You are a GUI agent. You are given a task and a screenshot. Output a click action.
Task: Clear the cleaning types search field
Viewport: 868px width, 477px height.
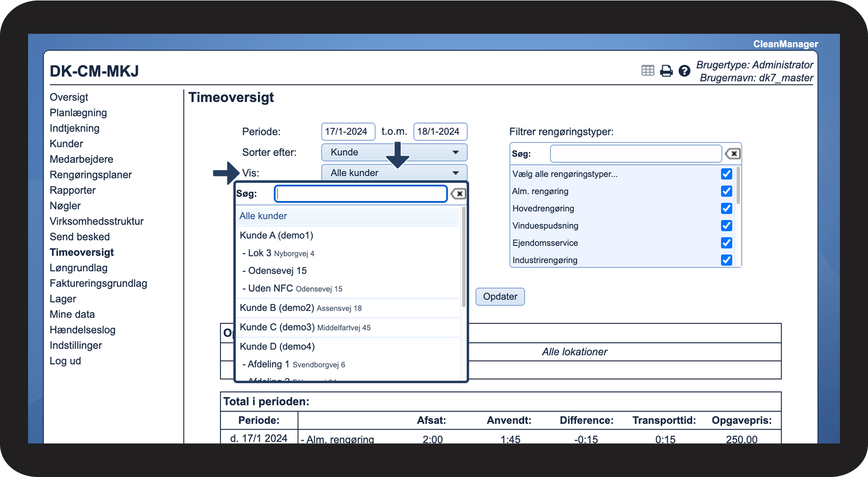(732, 154)
